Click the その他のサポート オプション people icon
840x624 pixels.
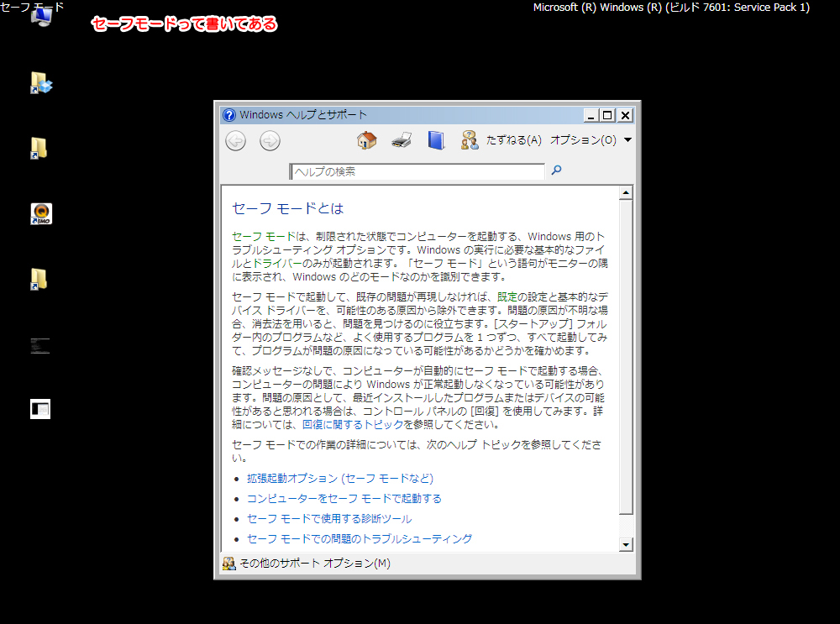click(x=228, y=564)
